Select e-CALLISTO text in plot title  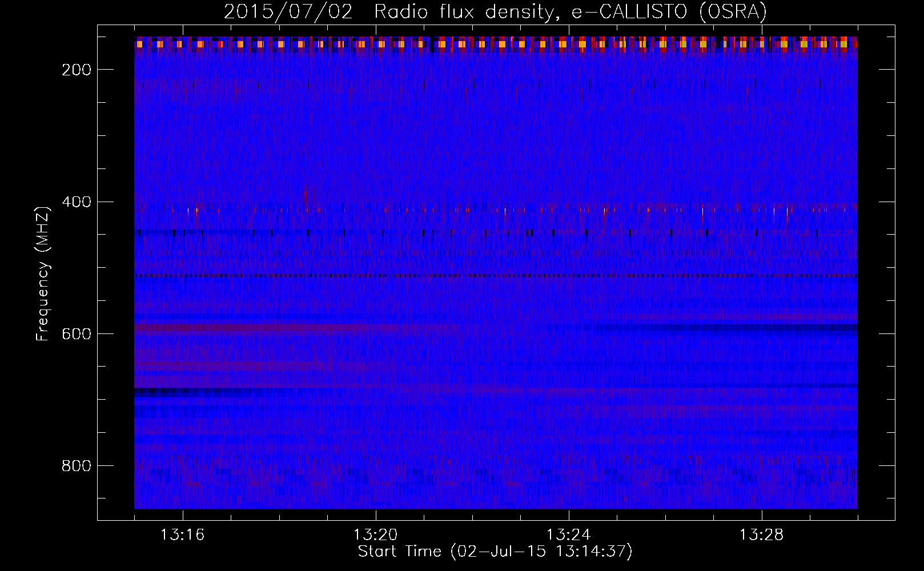click(629, 12)
